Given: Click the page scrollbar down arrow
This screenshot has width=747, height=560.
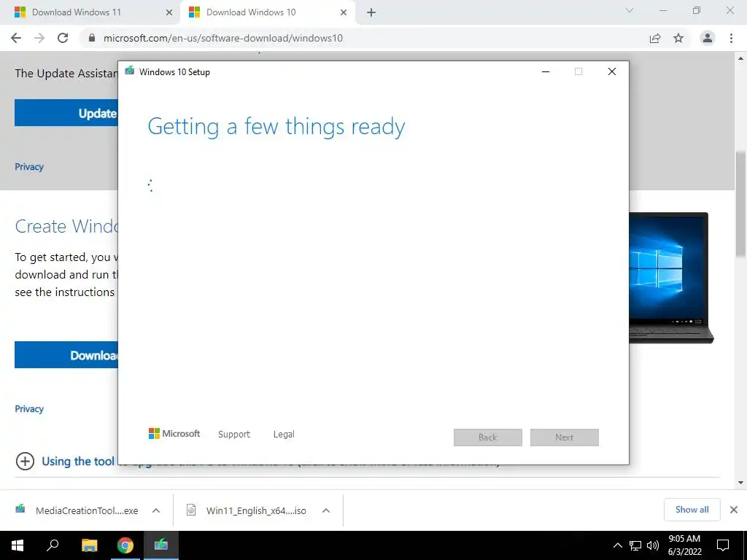Looking at the screenshot, I should point(740,483).
